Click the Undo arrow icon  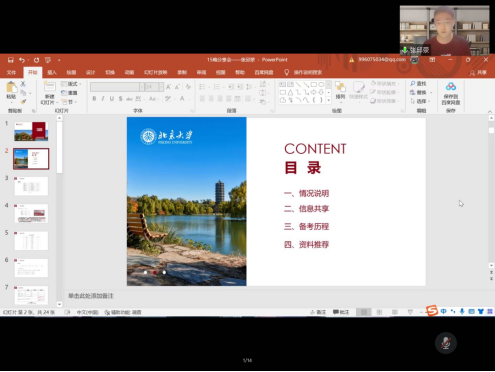22,60
